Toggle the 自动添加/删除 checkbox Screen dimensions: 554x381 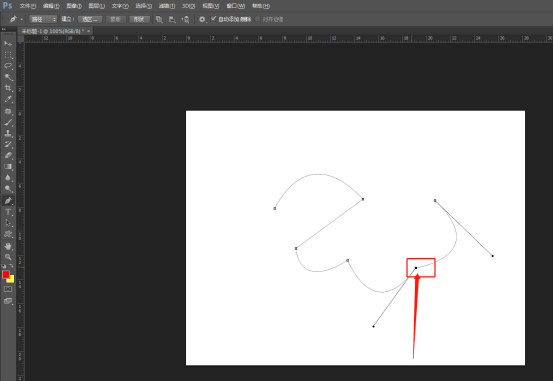(213, 19)
